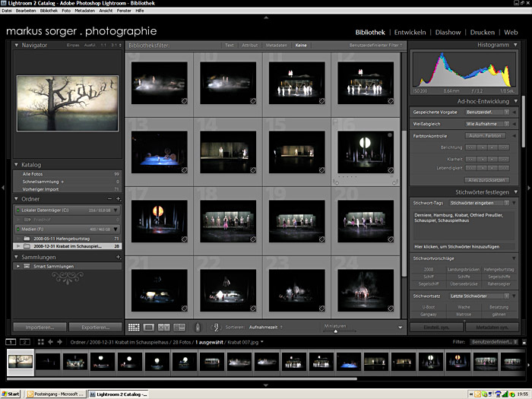Click the Importieren button

(40, 327)
